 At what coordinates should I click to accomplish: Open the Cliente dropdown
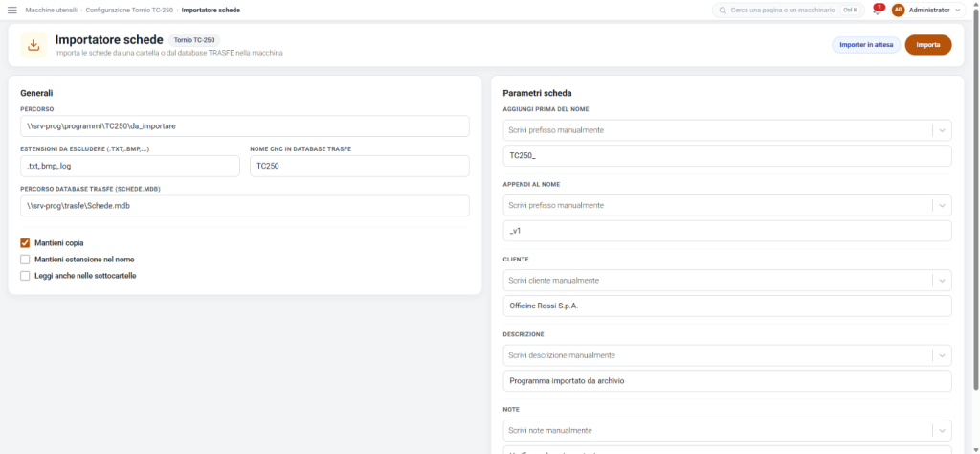tap(943, 280)
